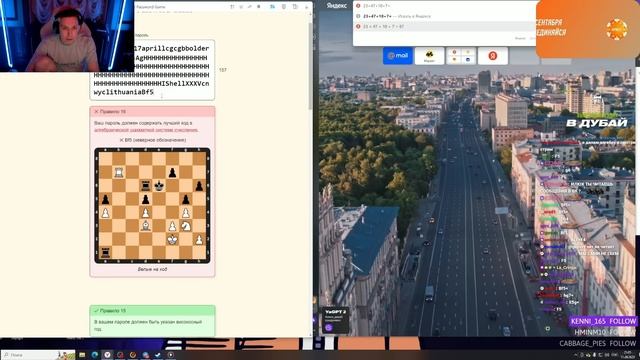Open the algebraic chess notation link
This screenshot has height=360, width=640.
coord(146,130)
